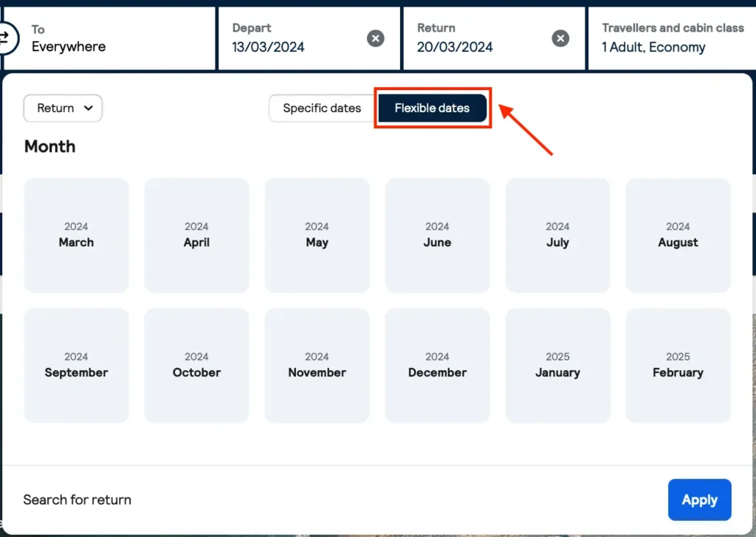Select June 2024 as travel month
756x537 pixels.
(x=437, y=235)
